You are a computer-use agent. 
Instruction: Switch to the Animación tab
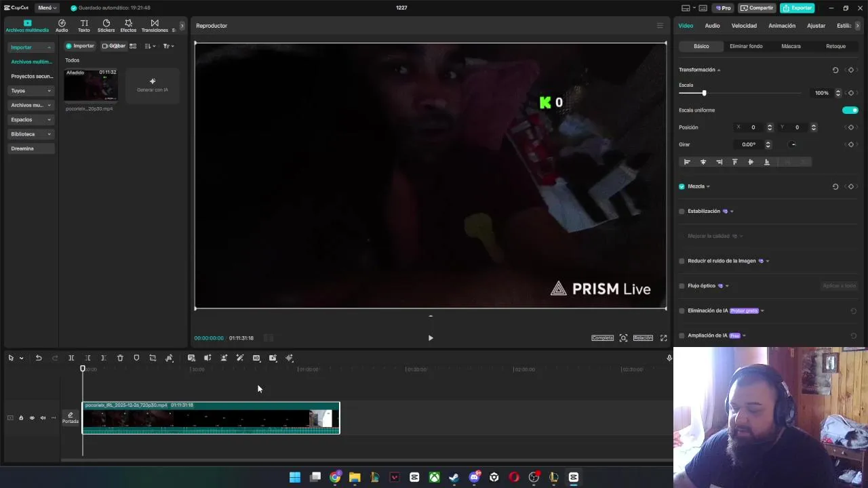[x=782, y=26]
